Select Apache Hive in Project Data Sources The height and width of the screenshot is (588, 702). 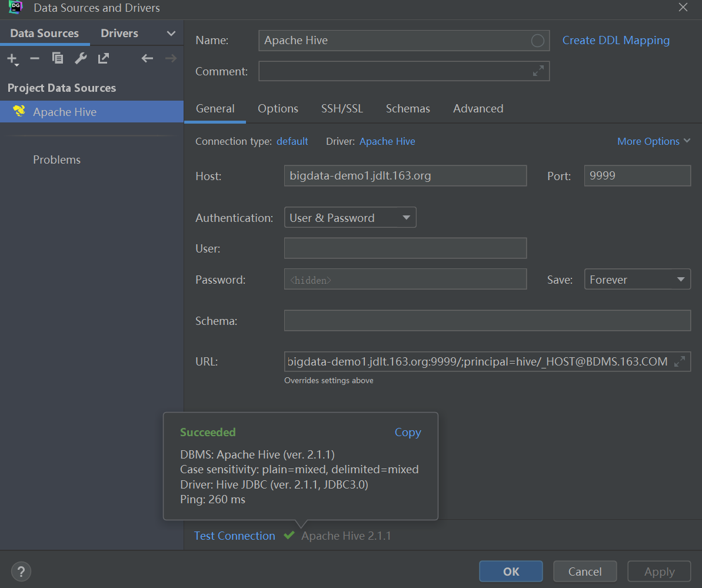click(x=92, y=111)
